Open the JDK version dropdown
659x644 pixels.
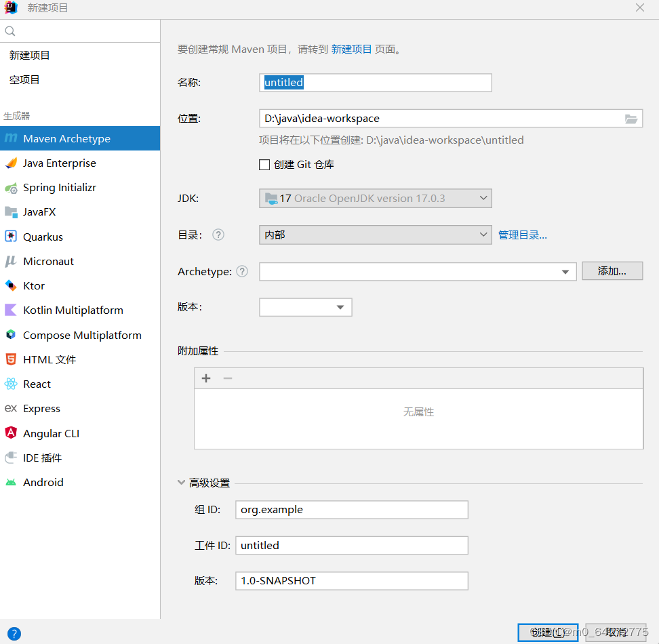(x=376, y=198)
